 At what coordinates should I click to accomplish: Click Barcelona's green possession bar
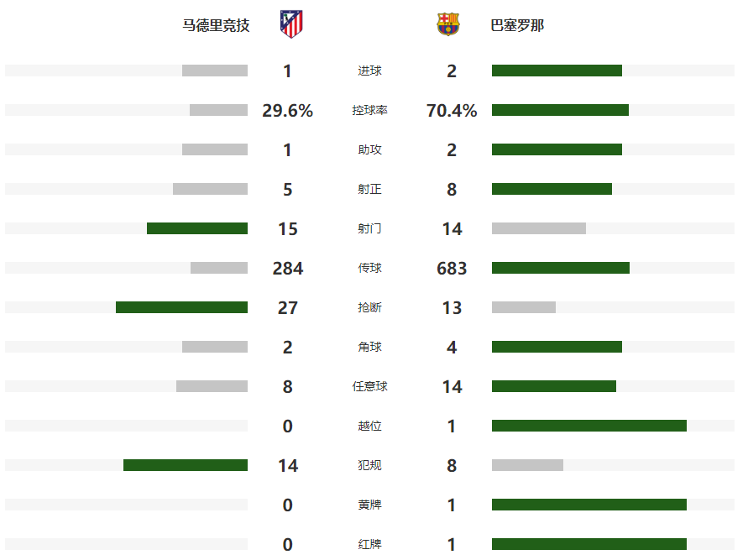coord(560,110)
